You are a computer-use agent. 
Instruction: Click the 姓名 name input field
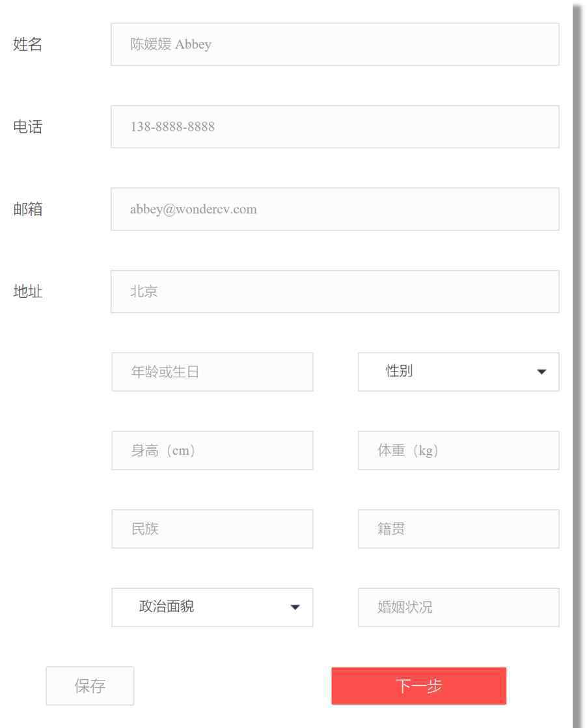click(335, 44)
